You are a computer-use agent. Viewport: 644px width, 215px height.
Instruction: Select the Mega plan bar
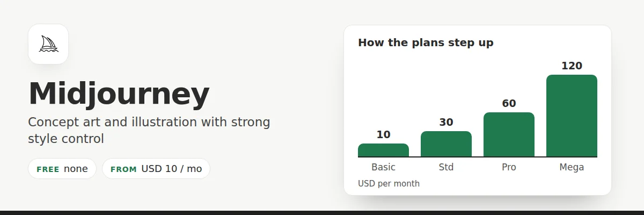point(572,116)
